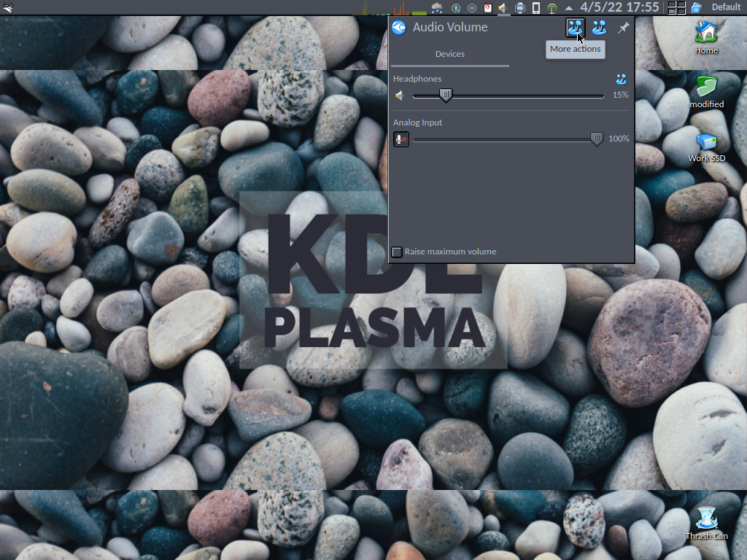Screen dimensions: 747x560
Task: Open the clipboard tray icon
Action: pos(487,7)
